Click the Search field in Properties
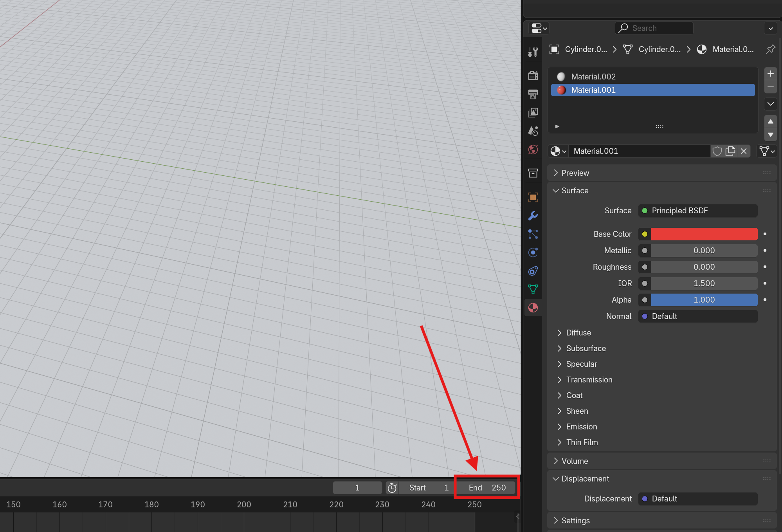Image resolution: width=782 pixels, height=532 pixels. (x=654, y=28)
